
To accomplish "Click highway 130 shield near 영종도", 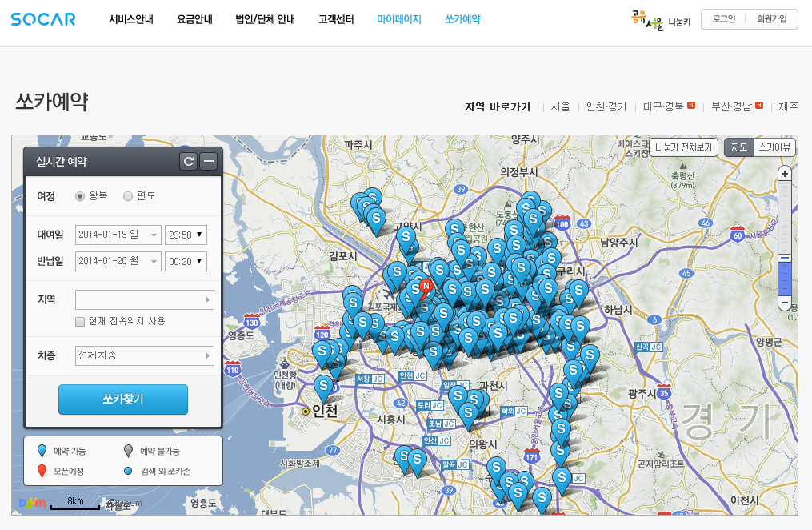I will (x=252, y=321).
